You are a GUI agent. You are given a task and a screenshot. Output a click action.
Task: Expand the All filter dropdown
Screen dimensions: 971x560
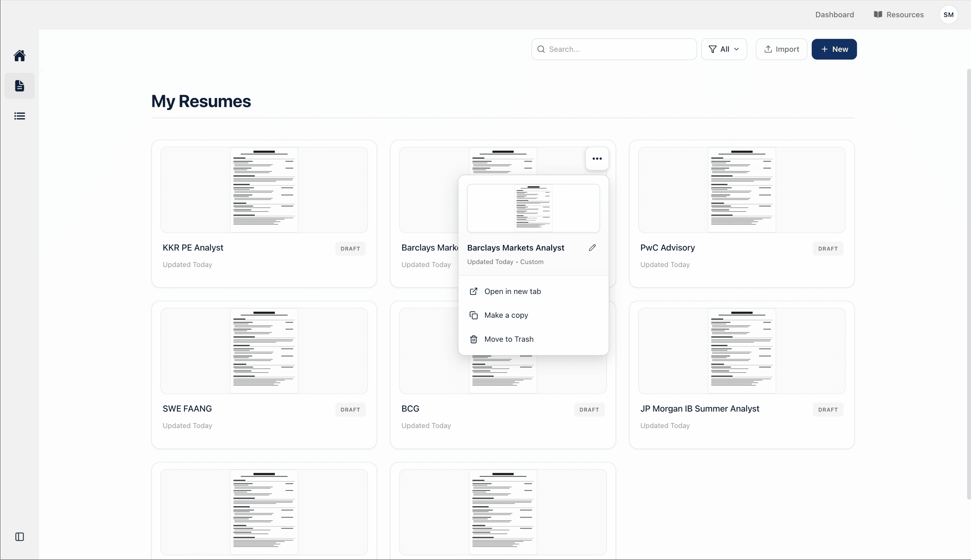point(724,49)
